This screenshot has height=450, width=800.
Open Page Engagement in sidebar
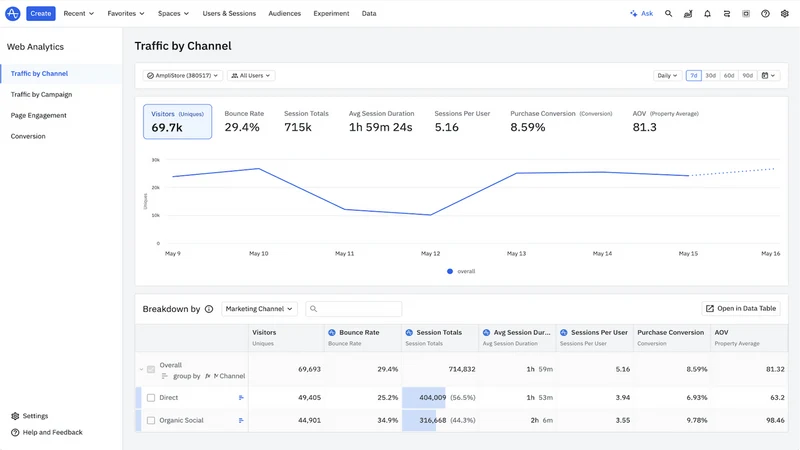click(39, 115)
